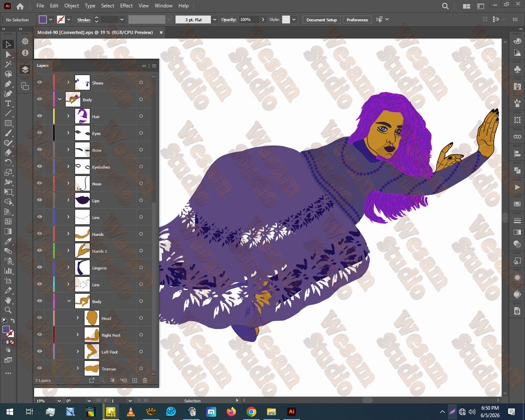The height and width of the screenshot is (420, 525).
Task: Choose the Lasso tool
Action: coord(8,74)
